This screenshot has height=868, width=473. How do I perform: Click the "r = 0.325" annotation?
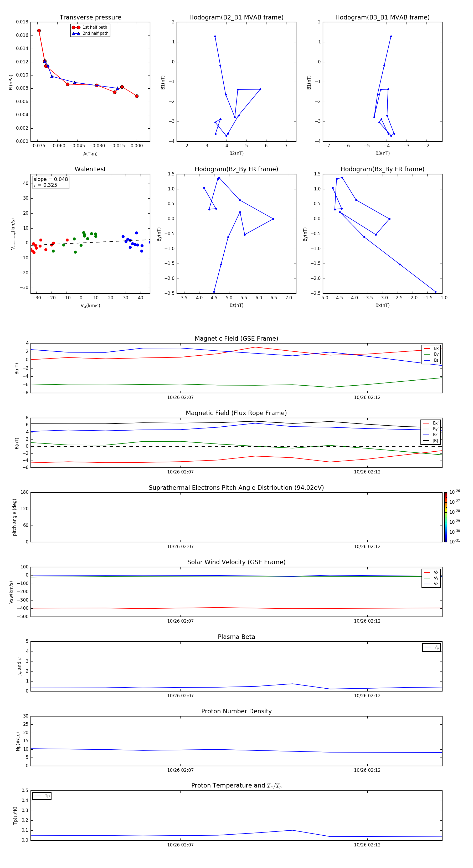click(x=45, y=185)
